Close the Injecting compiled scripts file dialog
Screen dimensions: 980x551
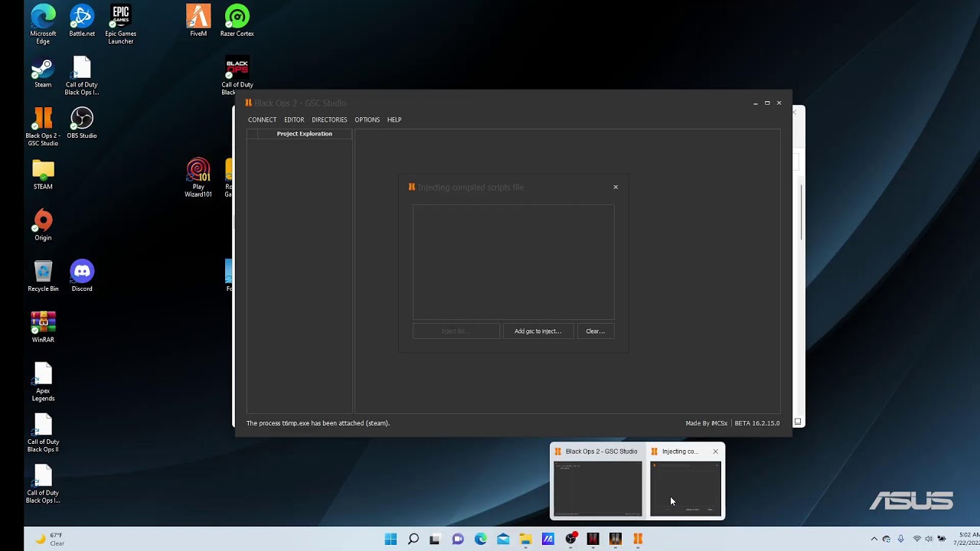pos(616,187)
